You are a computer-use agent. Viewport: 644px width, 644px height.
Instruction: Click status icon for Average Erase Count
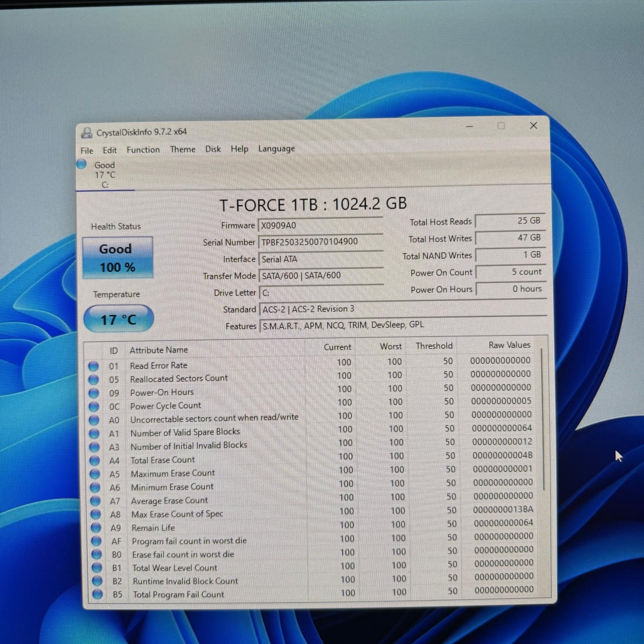point(96,501)
